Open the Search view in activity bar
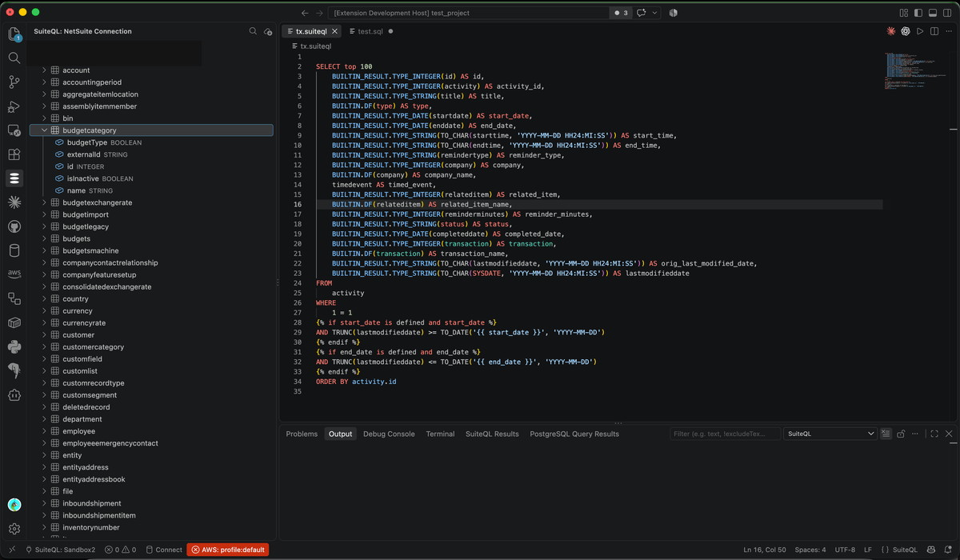The width and height of the screenshot is (960, 560). point(14,58)
